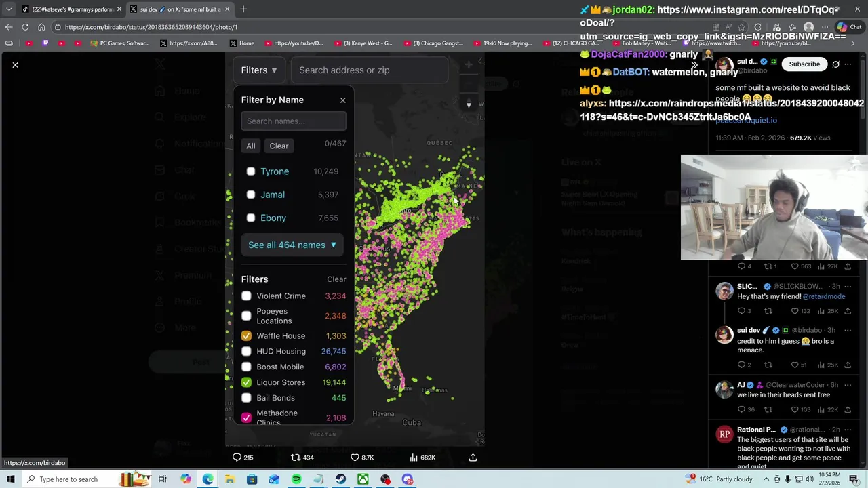Open the tab search dropdown arrow
The image size is (868, 488).
(9, 9)
